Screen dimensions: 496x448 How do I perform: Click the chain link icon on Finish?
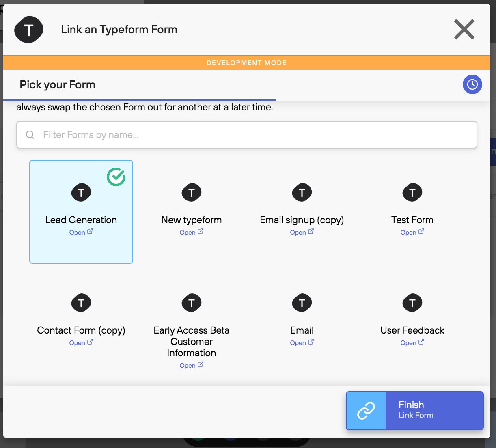pyautogui.click(x=366, y=410)
